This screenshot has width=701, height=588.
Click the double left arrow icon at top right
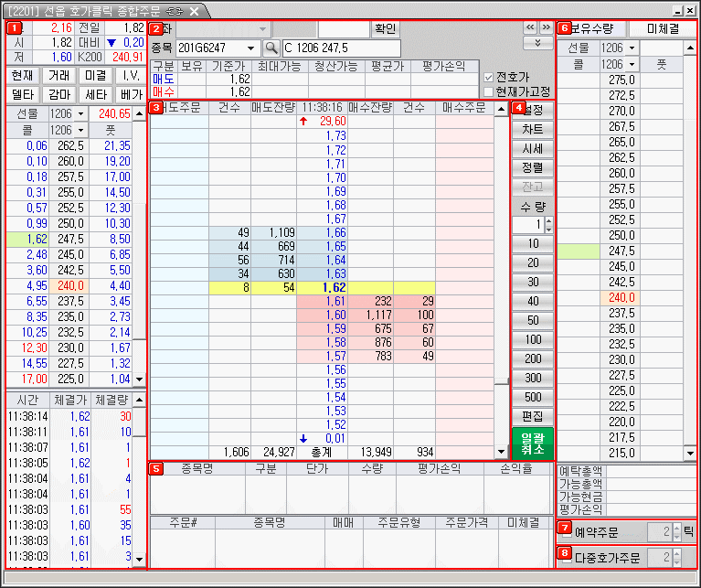click(529, 27)
